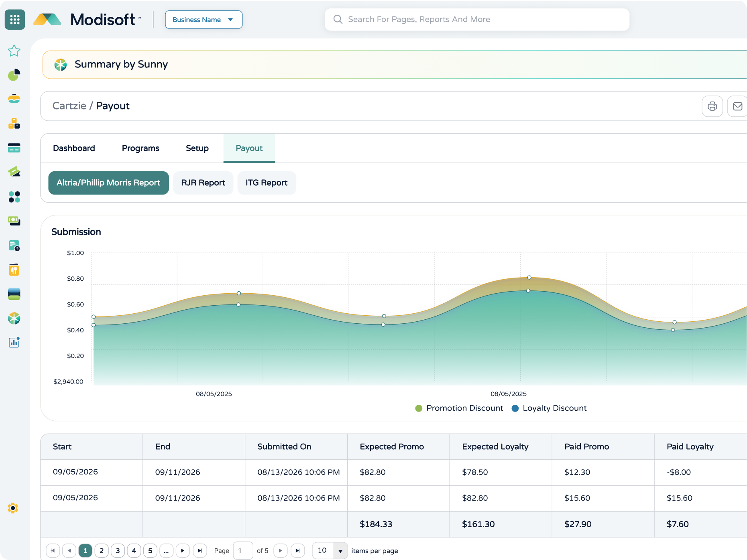Viewport: 747px width, 560px height.
Task: Click the favorites star sidebar icon
Action: (x=14, y=51)
